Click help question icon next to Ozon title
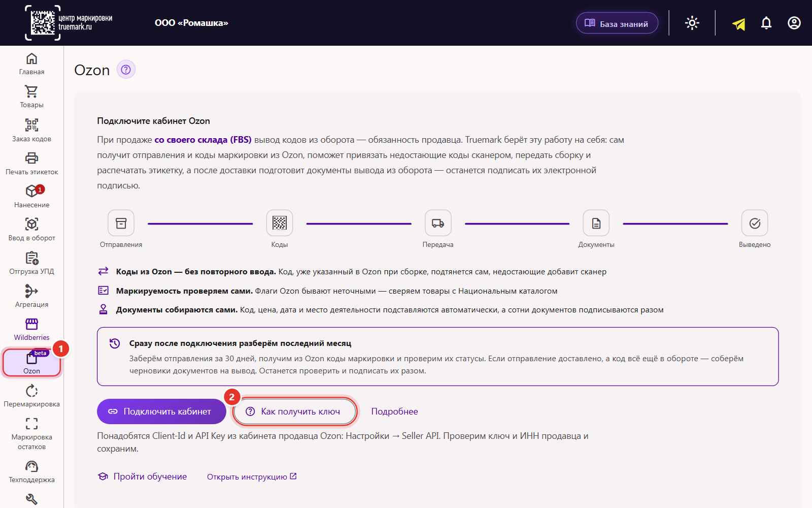 (126, 69)
